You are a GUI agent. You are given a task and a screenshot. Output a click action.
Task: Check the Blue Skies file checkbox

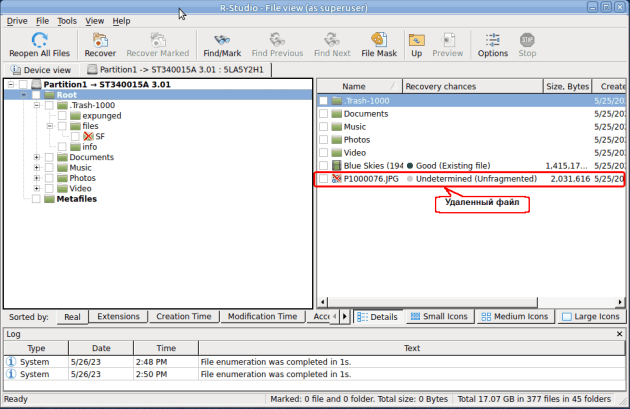323,166
